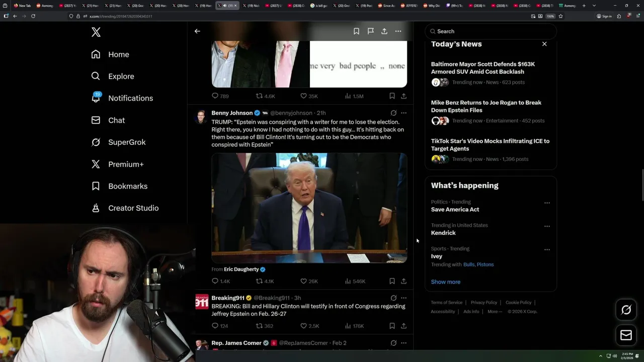Click the Home house icon
Screen dimensions: 644x362
tap(96, 54)
